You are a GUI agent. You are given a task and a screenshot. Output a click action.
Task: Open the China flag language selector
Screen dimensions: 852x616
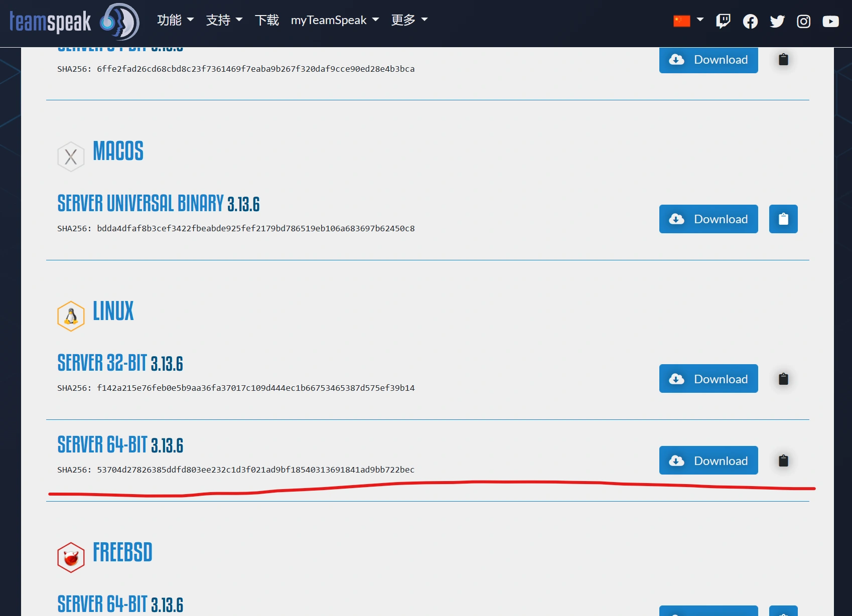(x=688, y=21)
